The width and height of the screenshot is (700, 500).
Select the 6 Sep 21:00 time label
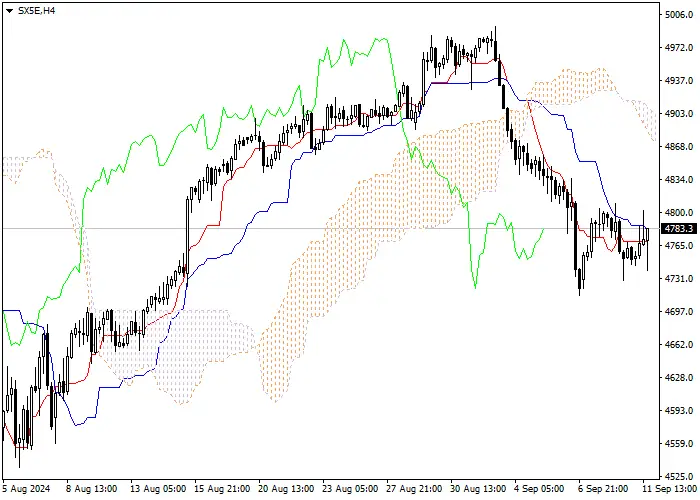pyautogui.click(x=603, y=489)
